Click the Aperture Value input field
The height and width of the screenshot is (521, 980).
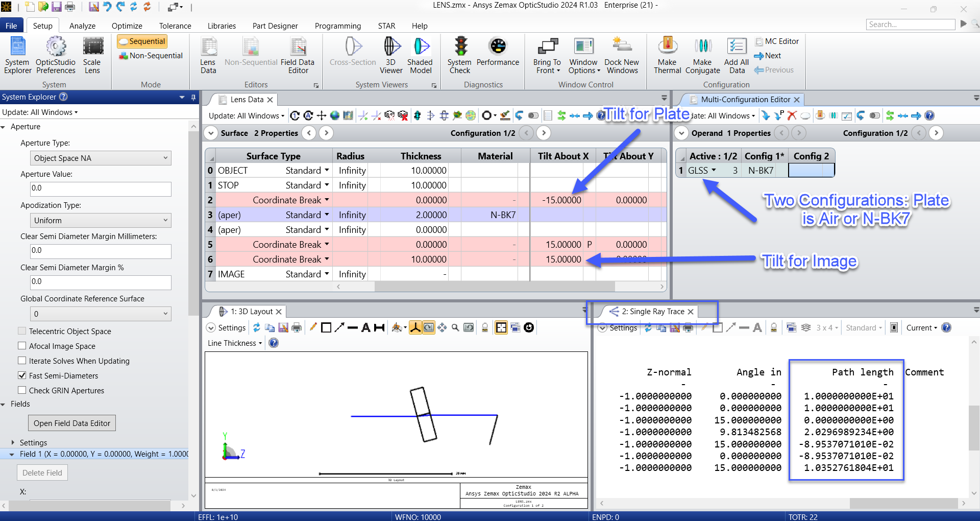pyautogui.click(x=101, y=189)
